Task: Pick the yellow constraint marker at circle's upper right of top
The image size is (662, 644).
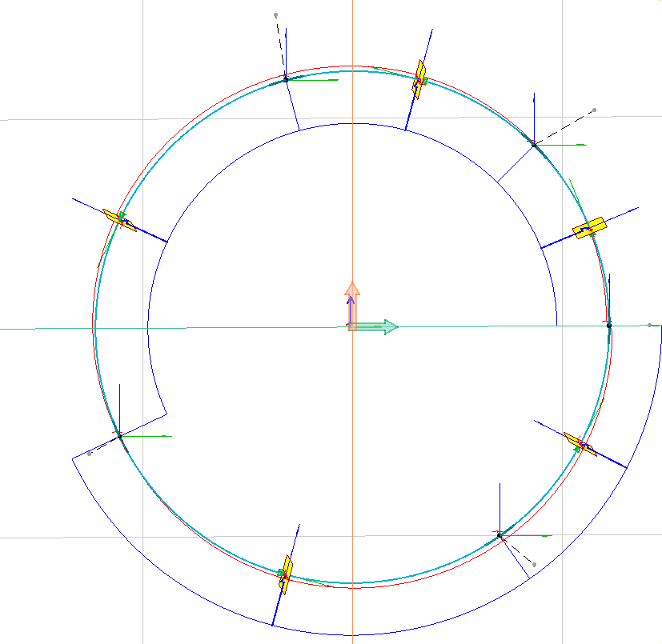Action: 419,79
